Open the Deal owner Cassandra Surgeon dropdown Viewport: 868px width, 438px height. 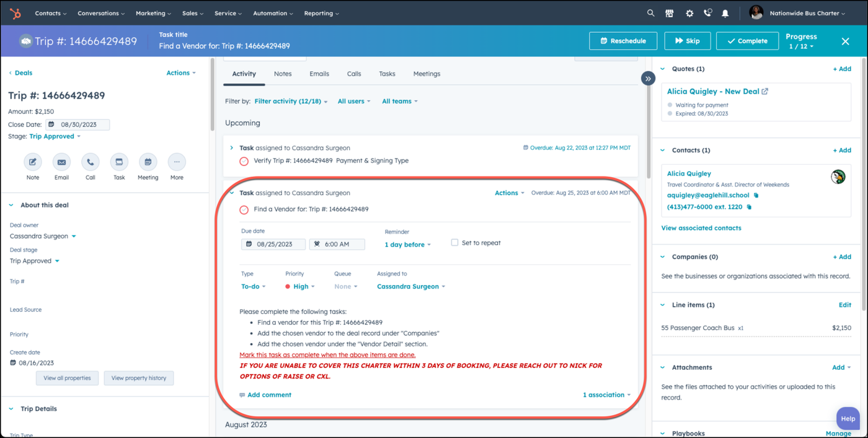pos(43,236)
